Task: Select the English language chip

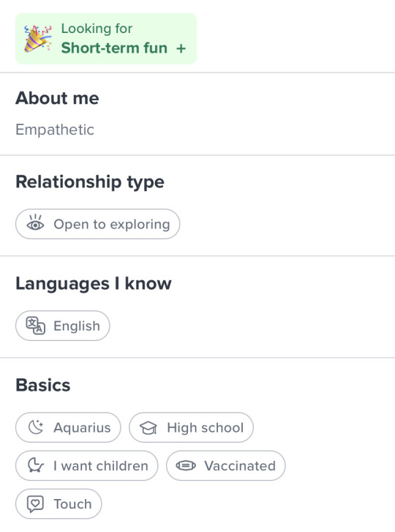Action: [63, 326]
